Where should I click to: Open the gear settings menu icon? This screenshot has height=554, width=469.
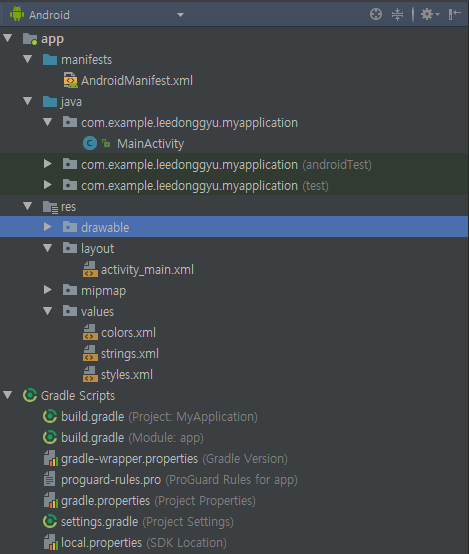click(429, 14)
